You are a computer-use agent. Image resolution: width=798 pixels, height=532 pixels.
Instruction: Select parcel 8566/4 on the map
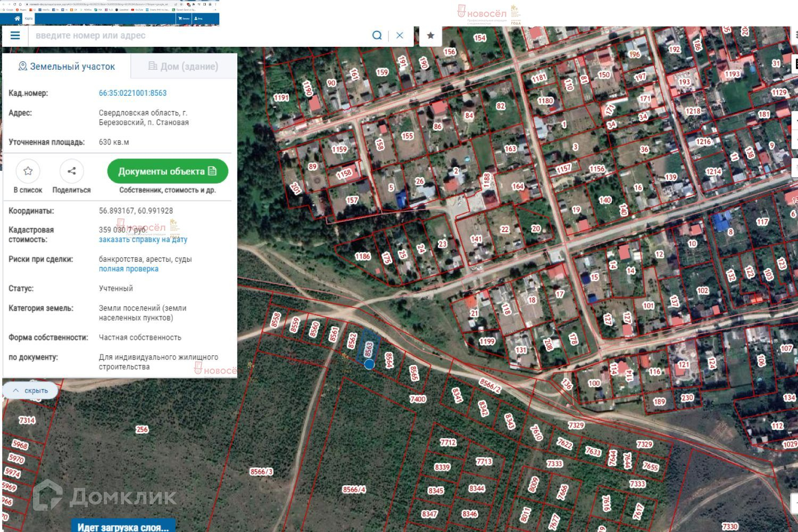(x=354, y=489)
